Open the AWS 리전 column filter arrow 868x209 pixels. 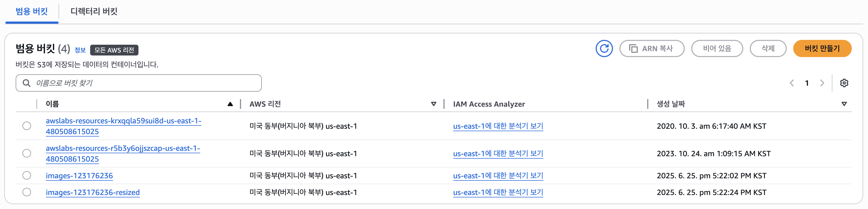[434, 104]
